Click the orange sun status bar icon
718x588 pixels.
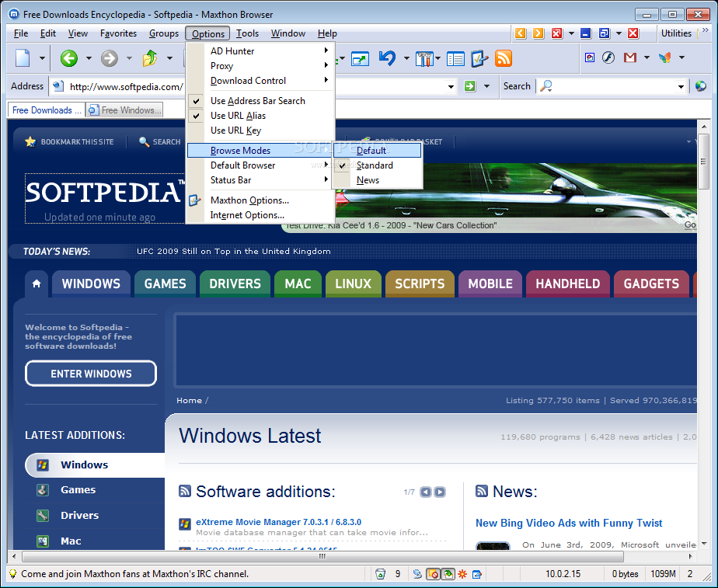(462, 574)
